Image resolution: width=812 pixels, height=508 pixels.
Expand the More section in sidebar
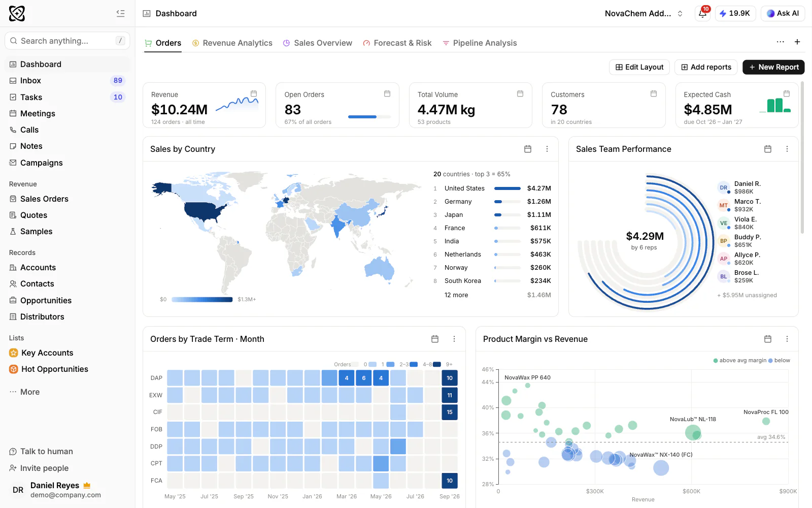click(x=24, y=392)
